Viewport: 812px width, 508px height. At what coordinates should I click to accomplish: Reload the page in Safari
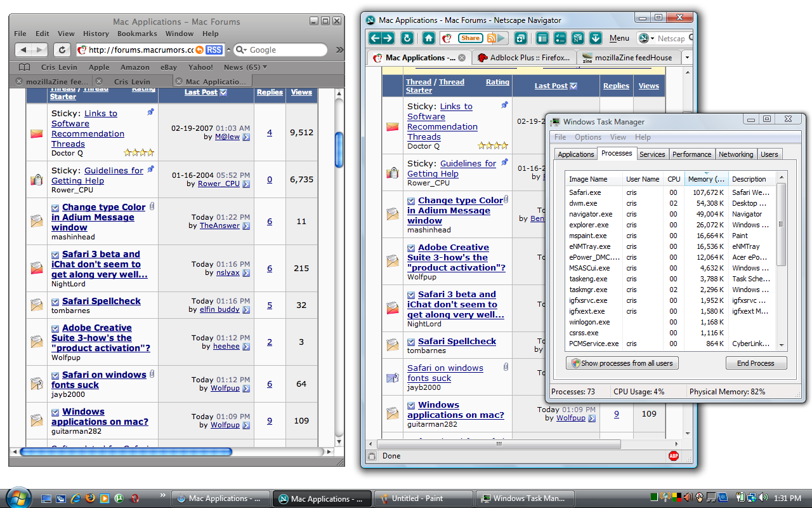tap(62, 50)
